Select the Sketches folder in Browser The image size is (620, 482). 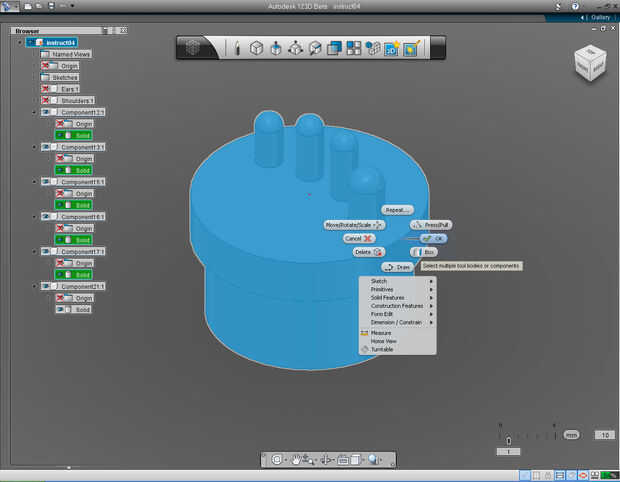coord(60,77)
